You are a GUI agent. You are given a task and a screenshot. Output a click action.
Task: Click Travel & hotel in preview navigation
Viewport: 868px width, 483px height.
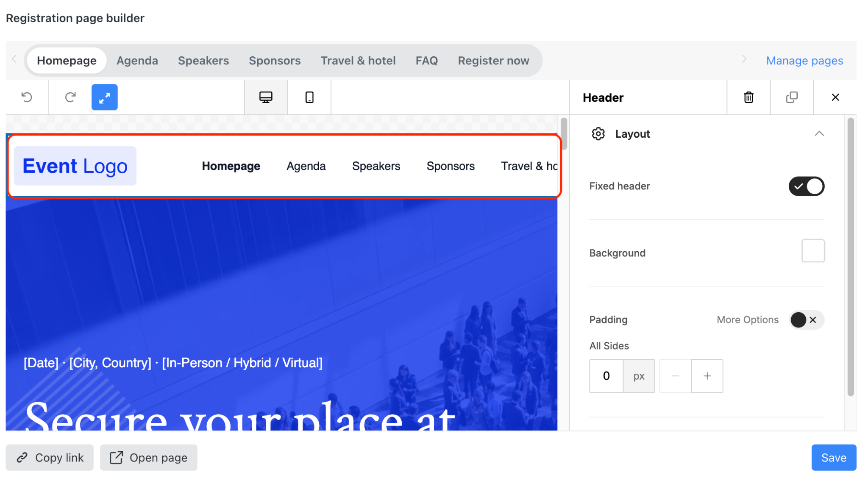coord(529,166)
